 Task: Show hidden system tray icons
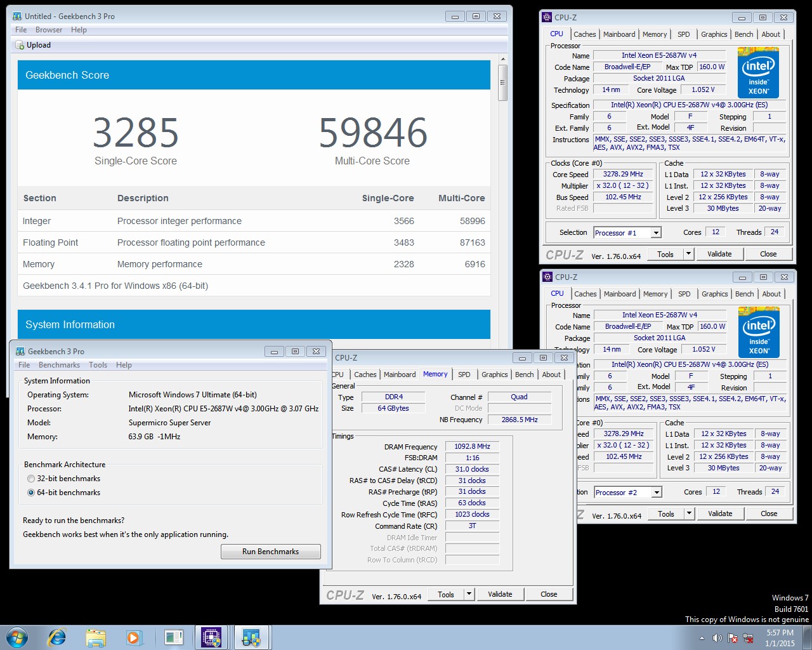pos(702,638)
